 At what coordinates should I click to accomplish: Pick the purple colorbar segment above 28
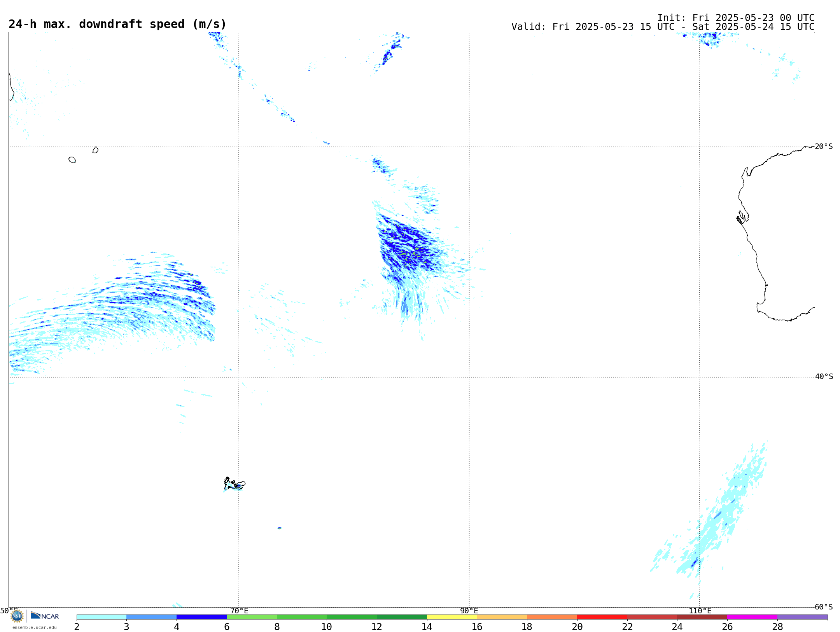tap(802, 617)
